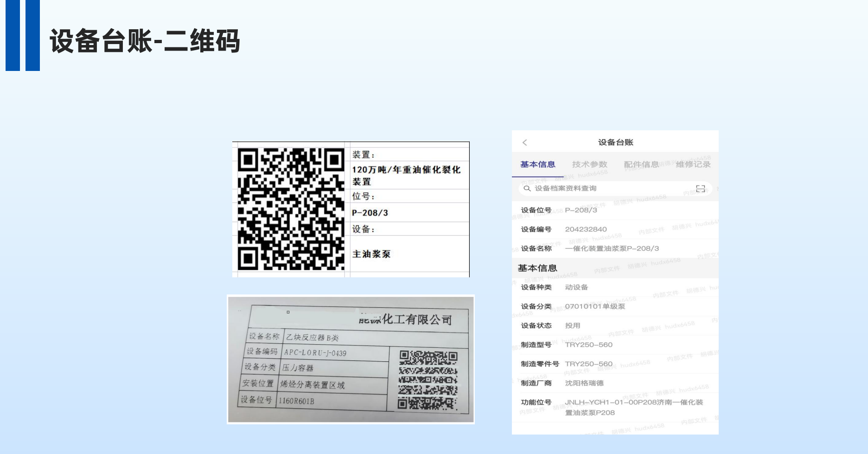Screen dimensions: 868x454
Task: Open the 维修记录 tab
Action: coord(693,165)
